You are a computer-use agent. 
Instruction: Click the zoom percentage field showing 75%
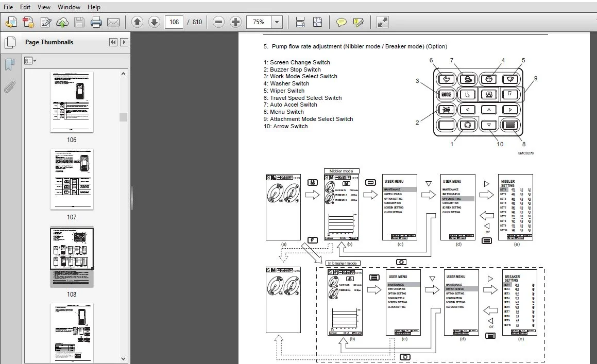259,22
